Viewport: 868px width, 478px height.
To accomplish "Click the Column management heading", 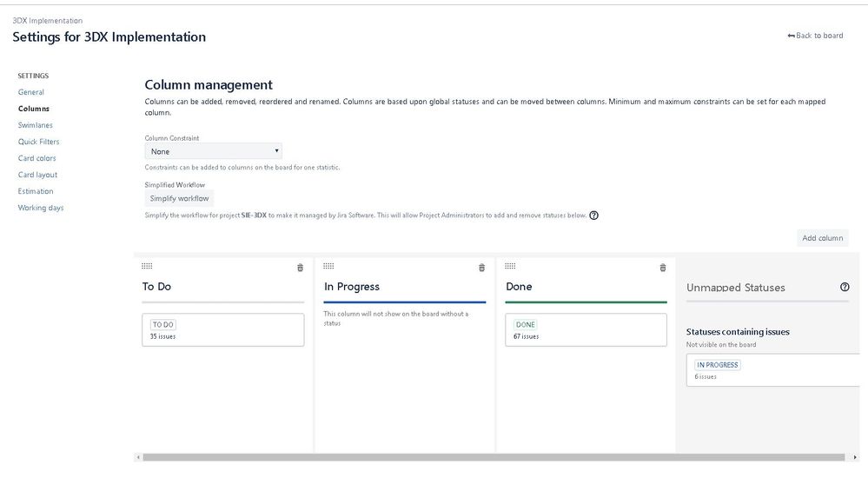I will tap(209, 85).
